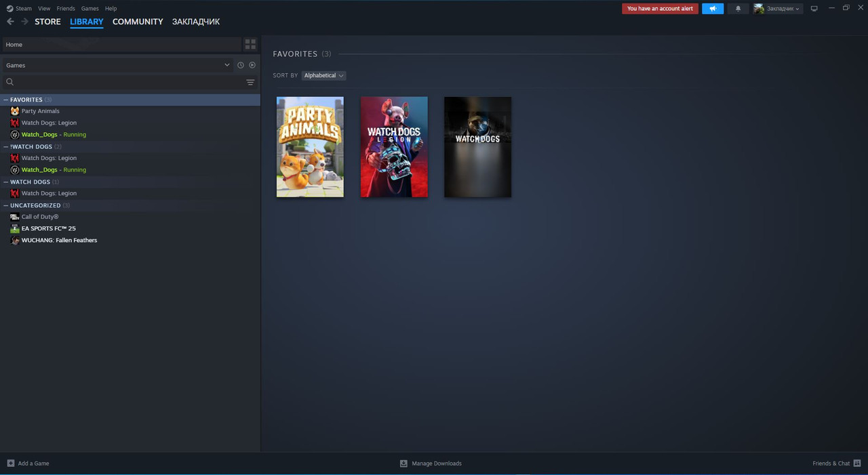The width and height of the screenshot is (868, 475).
Task: Click the blue announcements megaphone button
Action: coord(713,9)
